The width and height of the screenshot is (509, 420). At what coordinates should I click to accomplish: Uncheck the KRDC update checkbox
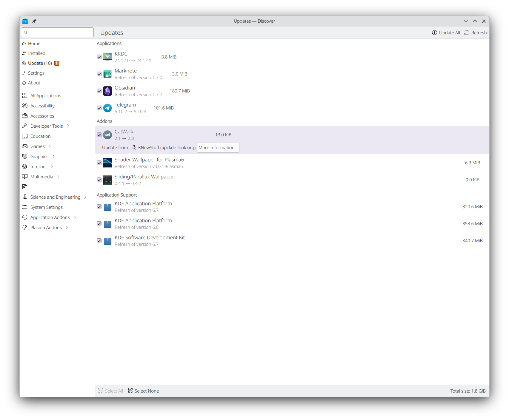pos(99,57)
